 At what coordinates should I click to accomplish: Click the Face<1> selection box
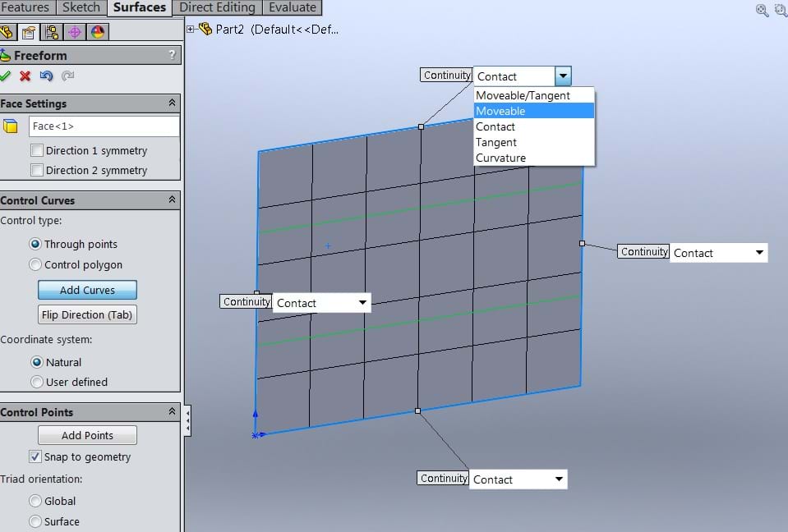(x=104, y=126)
